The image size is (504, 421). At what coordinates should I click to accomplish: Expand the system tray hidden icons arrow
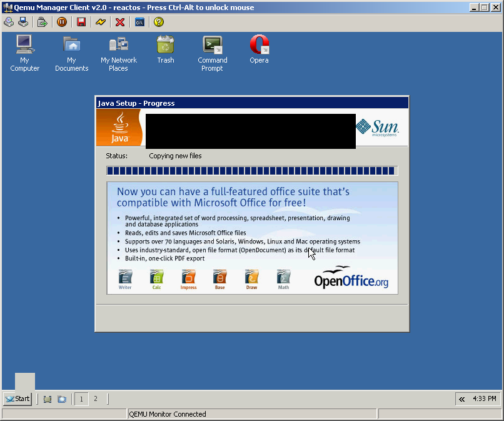tap(461, 399)
